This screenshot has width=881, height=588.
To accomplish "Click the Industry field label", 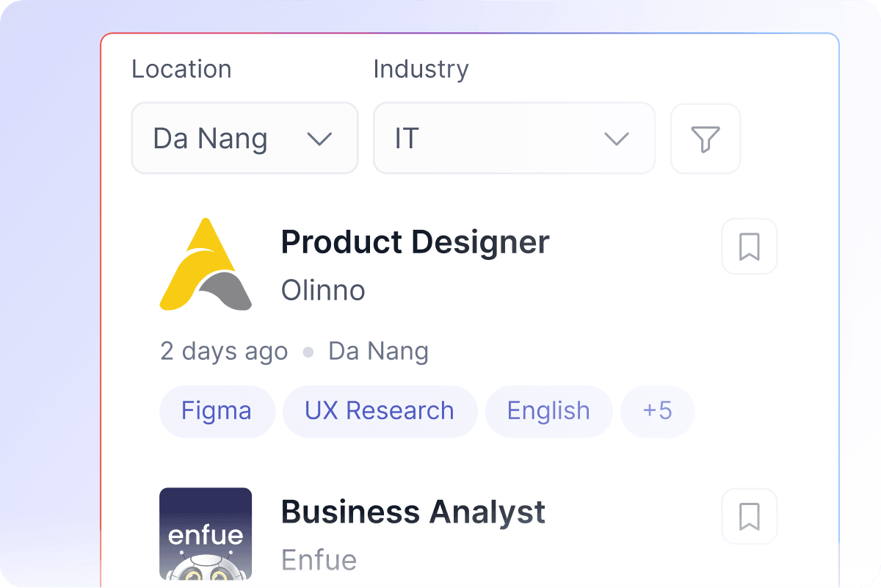I will [421, 69].
